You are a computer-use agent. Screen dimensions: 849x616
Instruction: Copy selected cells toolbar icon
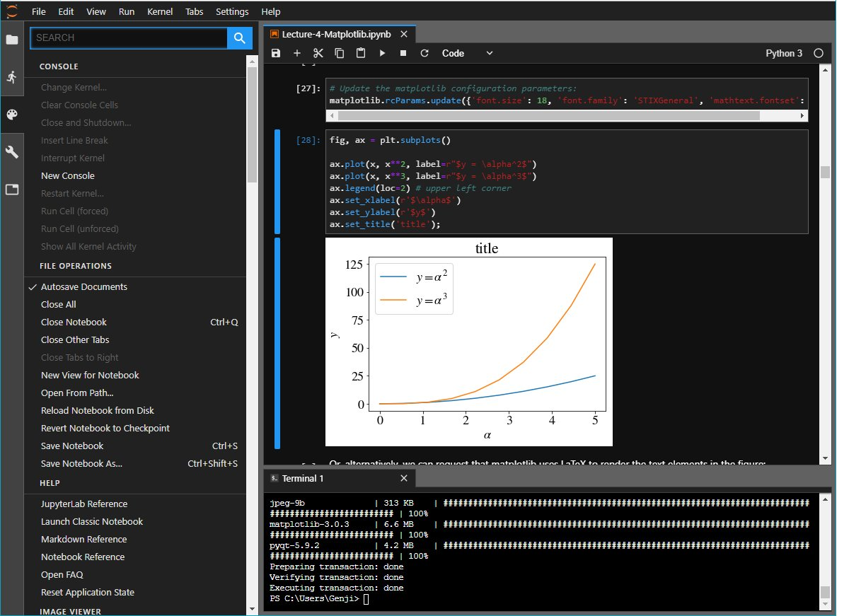[340, 53]
